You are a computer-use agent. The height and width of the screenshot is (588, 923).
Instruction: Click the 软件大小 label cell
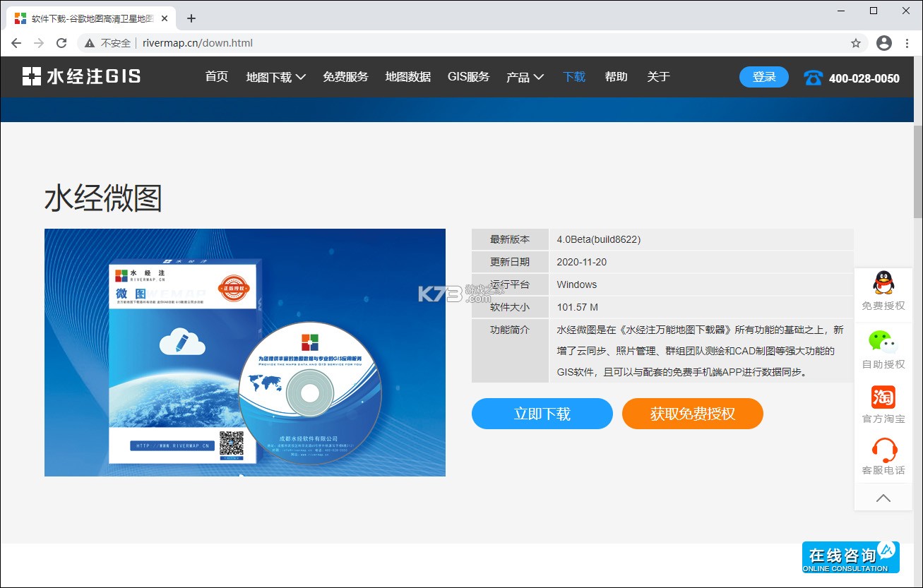click(510, 307)
